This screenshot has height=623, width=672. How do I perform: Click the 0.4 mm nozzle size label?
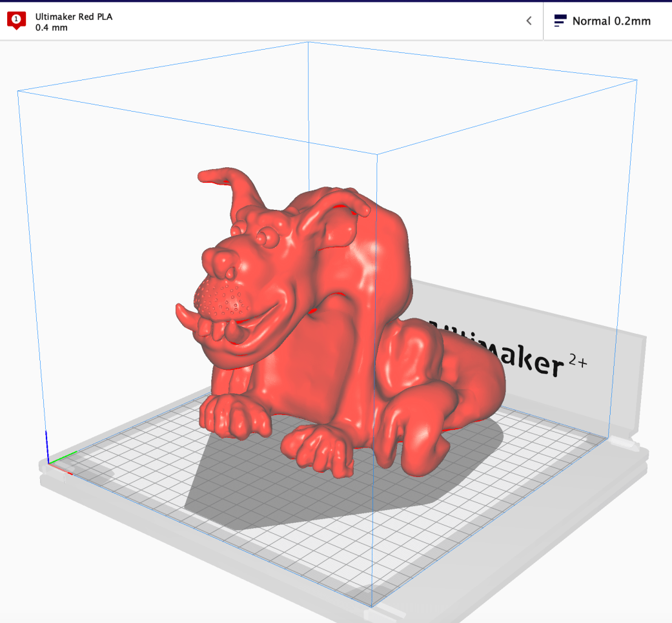[x=52, y=28]
